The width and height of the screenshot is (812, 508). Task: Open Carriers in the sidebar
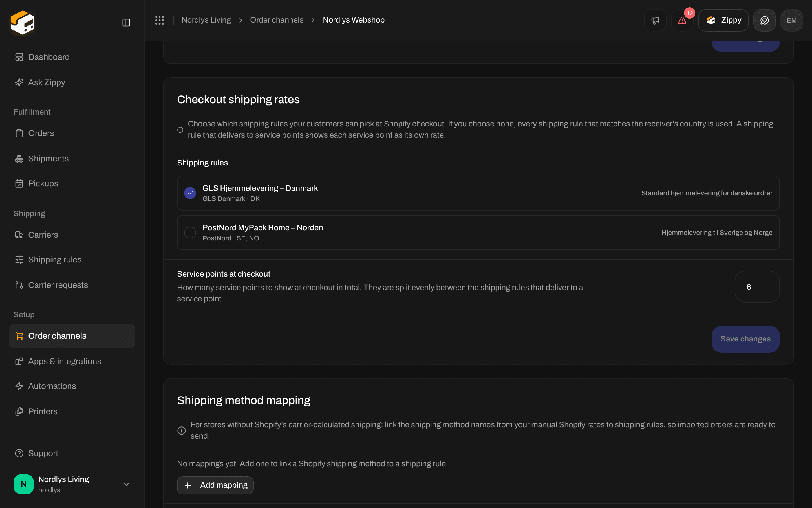[x=72, y=235]
